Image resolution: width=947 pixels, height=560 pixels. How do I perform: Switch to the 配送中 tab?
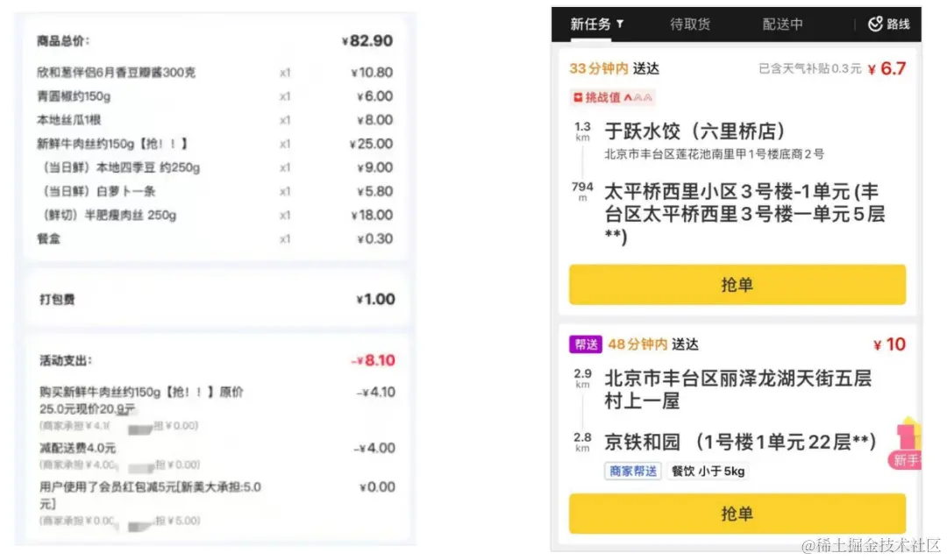784,24
